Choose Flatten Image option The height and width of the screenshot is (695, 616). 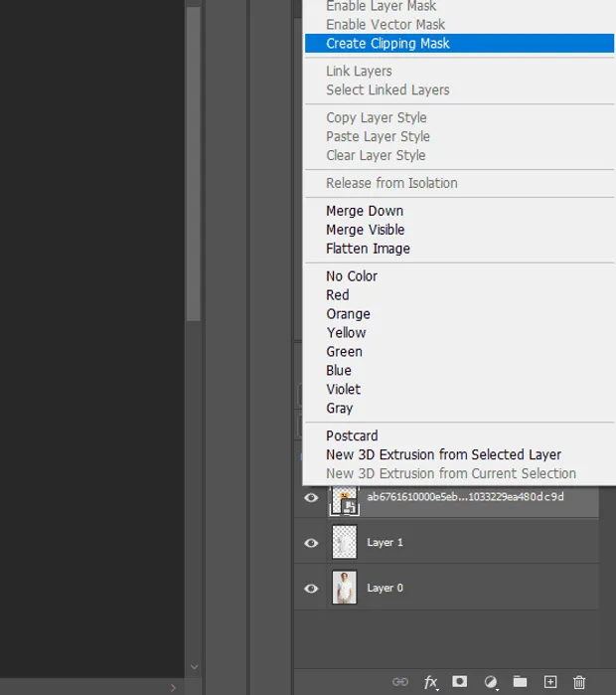point(368,249)
